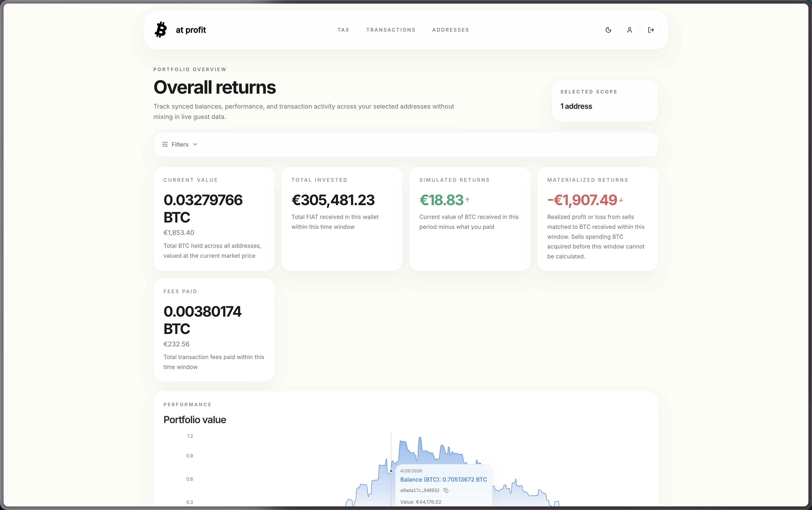
Task: Click the 1.2 y-axis label
Action: point(190,436)
